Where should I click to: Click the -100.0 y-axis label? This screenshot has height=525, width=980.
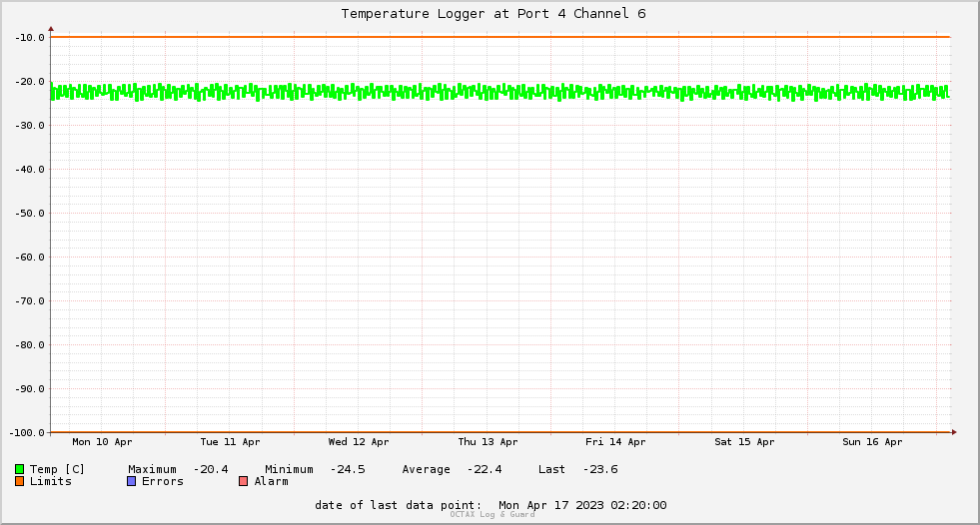pyautogui.click(x=27, y=432)
